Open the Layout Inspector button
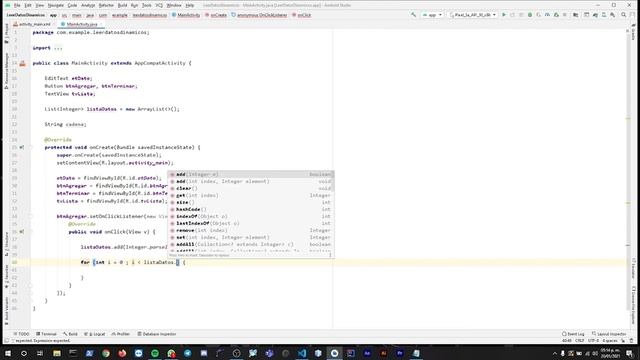Screen dimensions: 640x360 [609, 334]
